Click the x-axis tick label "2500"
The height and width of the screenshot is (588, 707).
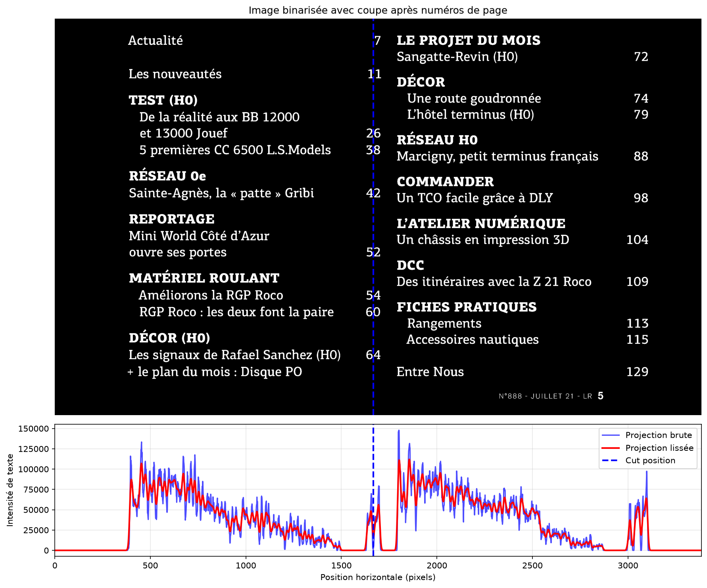[532, 565]
